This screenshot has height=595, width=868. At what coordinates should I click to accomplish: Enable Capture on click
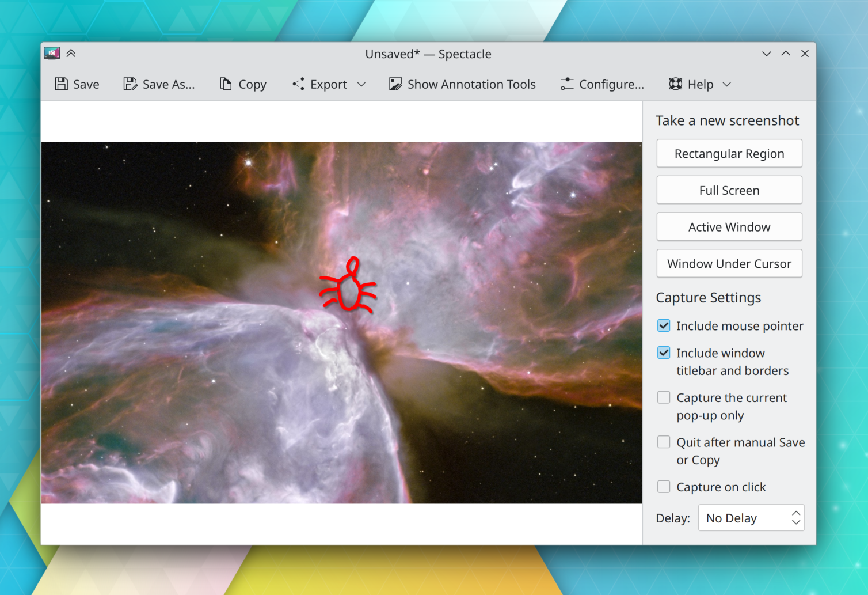coord(663,487)
